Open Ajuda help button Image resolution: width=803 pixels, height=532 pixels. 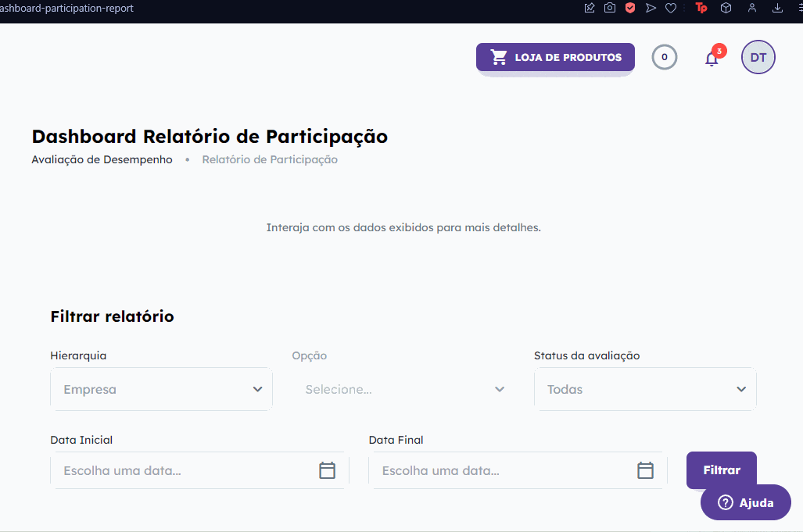tap(745, 502)
